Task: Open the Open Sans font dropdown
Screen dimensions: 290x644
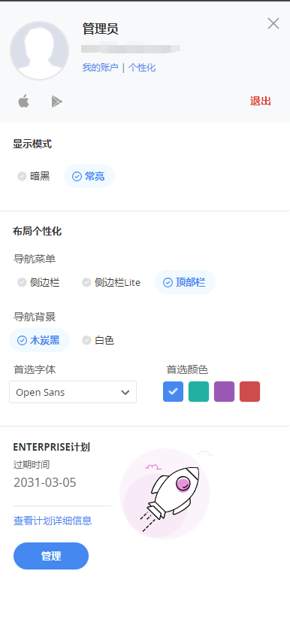Action: (73, 392)
